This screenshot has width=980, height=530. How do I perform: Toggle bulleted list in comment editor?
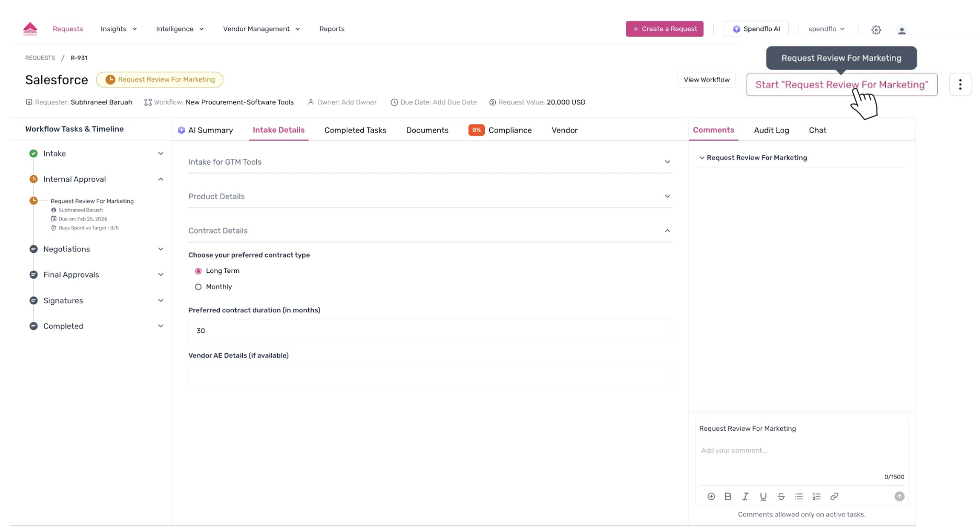click(799, 497)
